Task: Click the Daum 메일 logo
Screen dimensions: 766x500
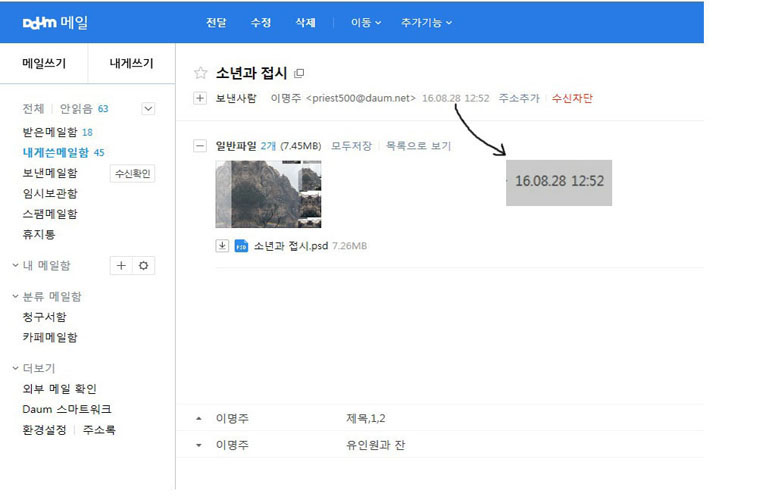Action: tap(57, 22)
